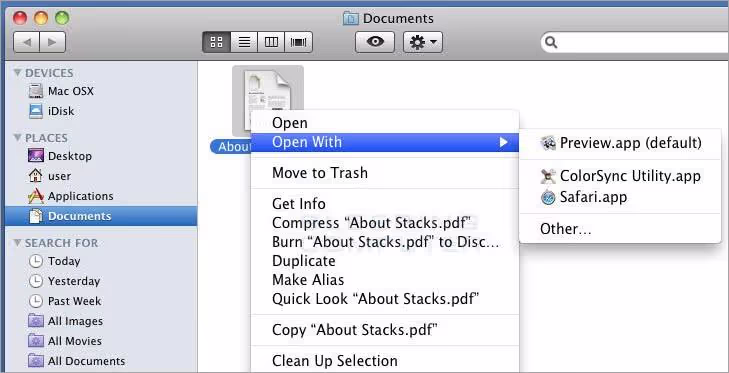
Task: Open the user home folder
Action: [x=101, y=176]
